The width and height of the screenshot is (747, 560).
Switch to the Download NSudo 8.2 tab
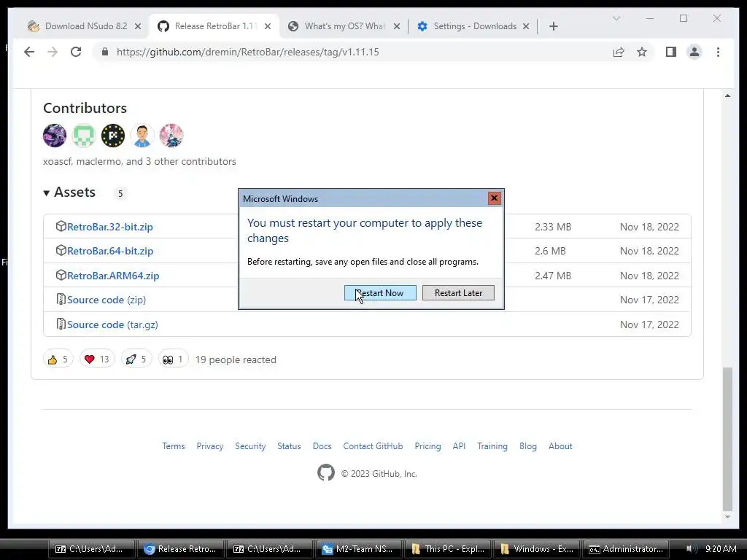coord(85,26)
